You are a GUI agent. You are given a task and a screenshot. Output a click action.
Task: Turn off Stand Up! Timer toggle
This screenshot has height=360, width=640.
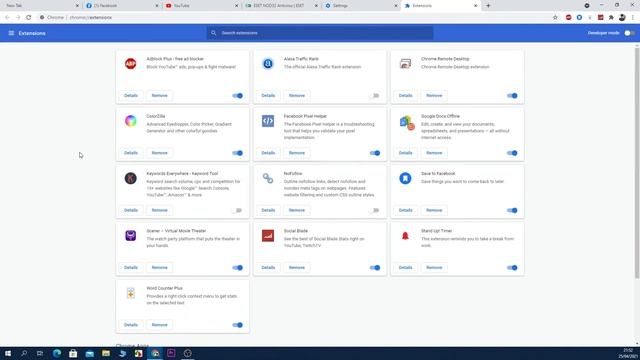pyautogui.click(x=512, y=268)
